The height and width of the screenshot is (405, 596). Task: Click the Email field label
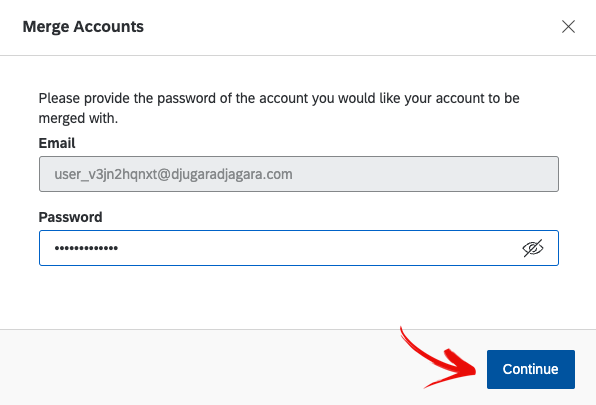coord(57,143)
